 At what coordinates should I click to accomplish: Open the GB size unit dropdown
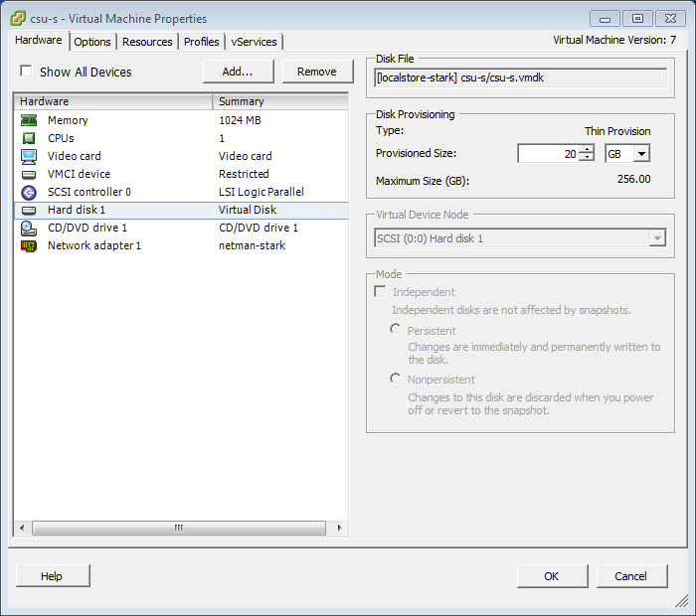(x=640, y=153)
